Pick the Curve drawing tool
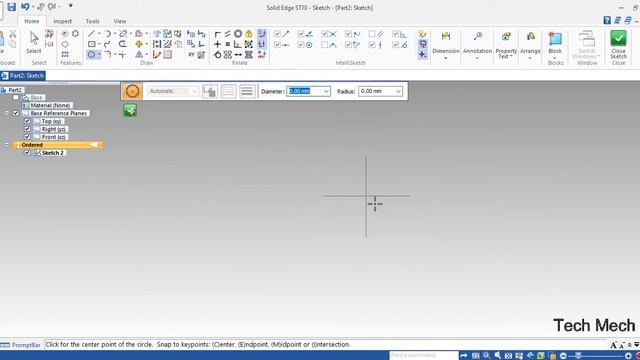Viewport: 640px width, 360px height. 107,44
